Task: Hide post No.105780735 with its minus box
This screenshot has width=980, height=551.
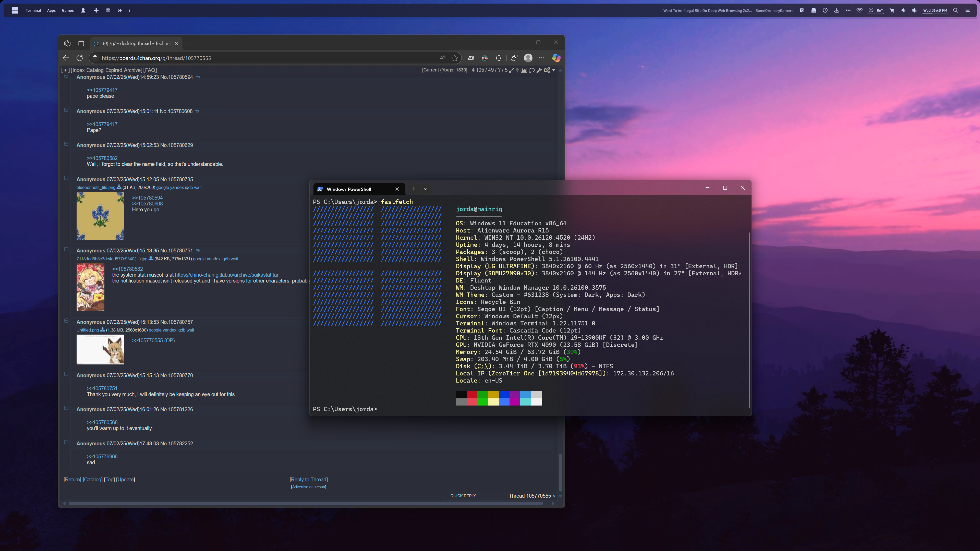Action: 66,178
